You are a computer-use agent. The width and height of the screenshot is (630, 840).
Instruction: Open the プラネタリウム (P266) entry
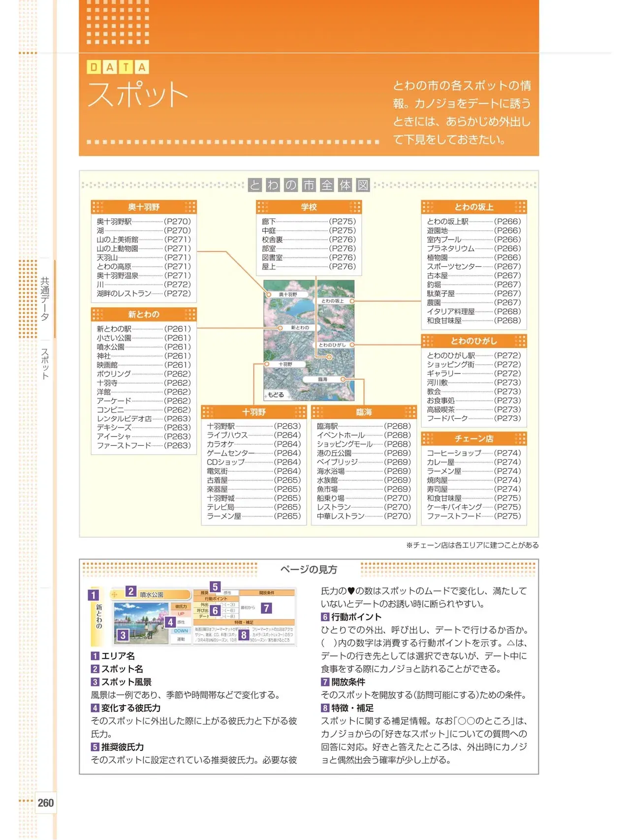474,249
